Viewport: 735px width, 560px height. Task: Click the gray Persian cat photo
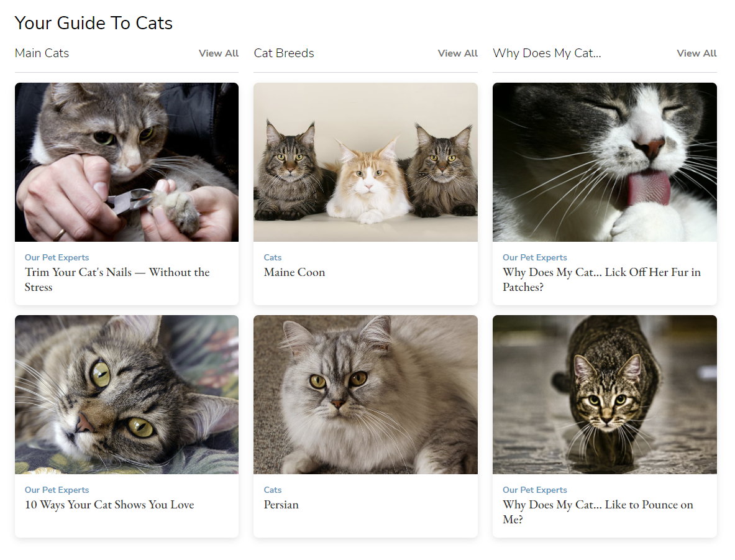pyautogui.click(x=365, y=395)
